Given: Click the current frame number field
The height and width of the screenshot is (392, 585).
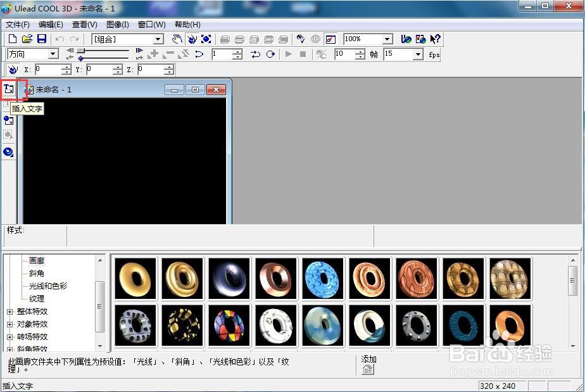Looking at the screenshot, I should pyautogui.click(x=222, y=54).
